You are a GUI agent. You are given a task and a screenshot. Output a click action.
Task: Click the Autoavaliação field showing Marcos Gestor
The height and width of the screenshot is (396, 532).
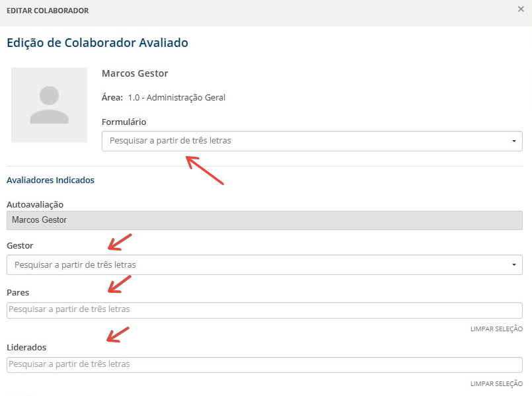pyautogui.click(x=264, y=220)
